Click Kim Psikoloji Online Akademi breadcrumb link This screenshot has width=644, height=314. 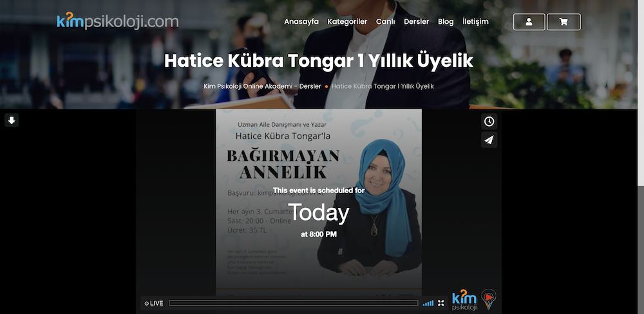pyautogui.click(x=261, y=86)
